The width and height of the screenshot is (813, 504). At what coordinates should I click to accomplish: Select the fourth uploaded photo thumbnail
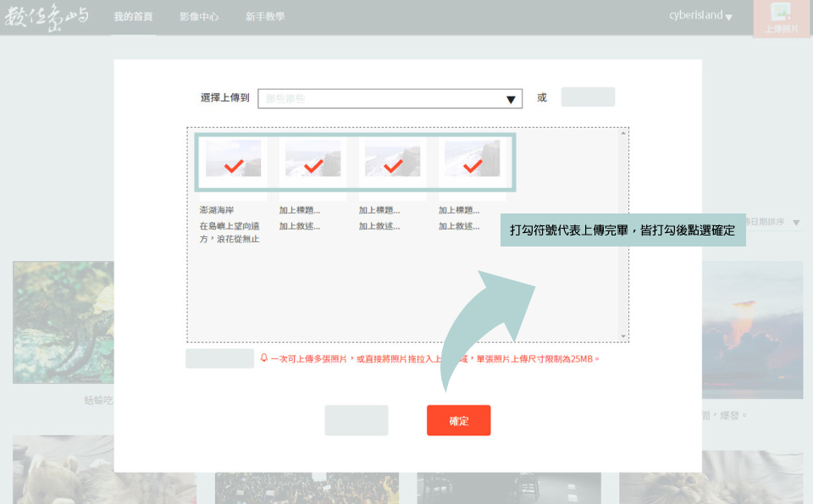[472, 158]
